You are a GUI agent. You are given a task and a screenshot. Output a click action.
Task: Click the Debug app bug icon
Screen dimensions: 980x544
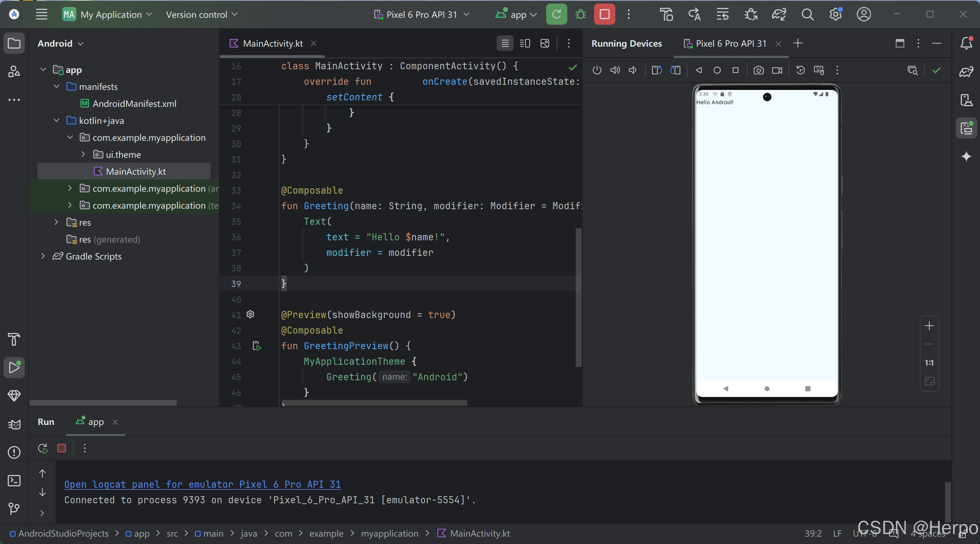pos(580,14)
